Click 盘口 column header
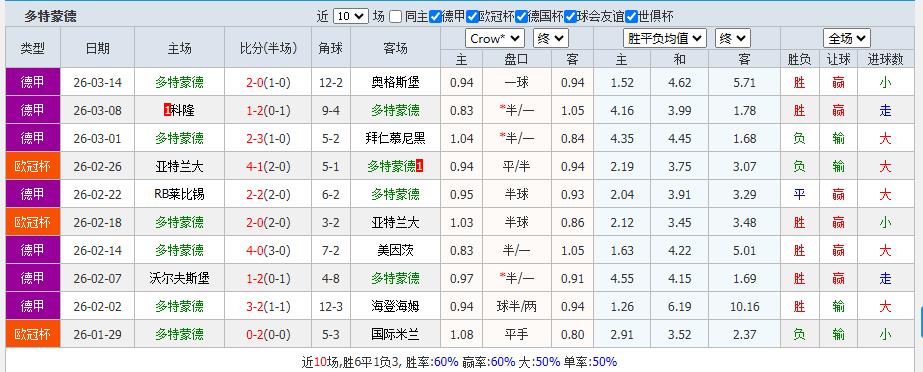 pyautogui.click(x=517, y=59)
